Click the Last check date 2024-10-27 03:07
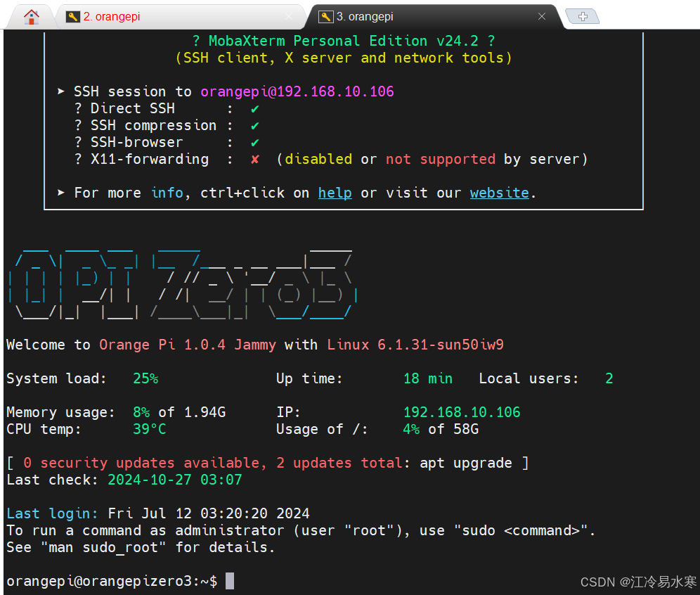700x595 pixels. 174,480
